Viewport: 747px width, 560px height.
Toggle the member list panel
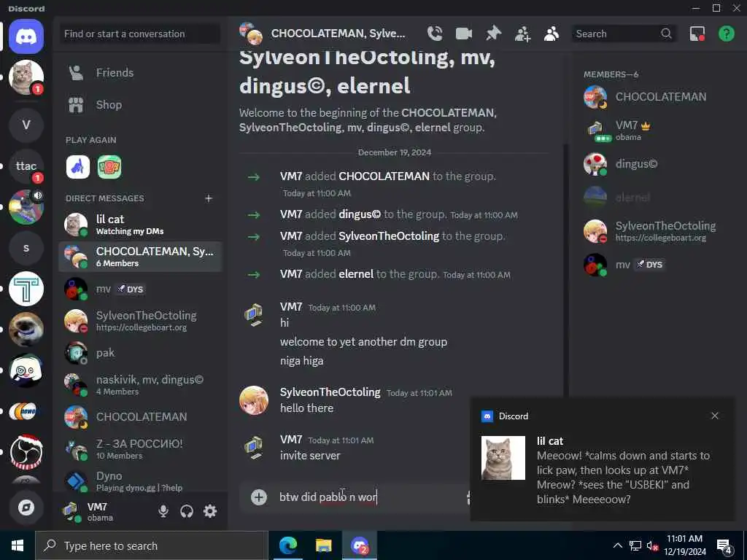click(x=551, y=34)
